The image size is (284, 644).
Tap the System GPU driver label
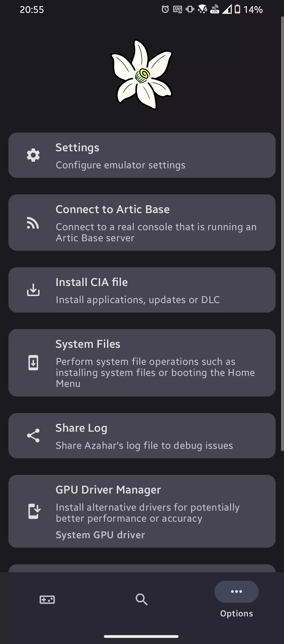coord(100,534)
